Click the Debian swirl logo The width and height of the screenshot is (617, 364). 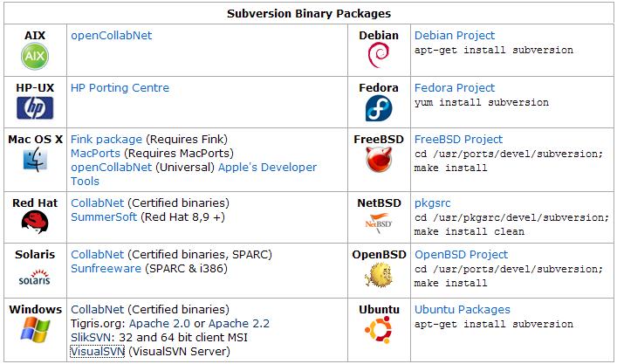(x=379, y=55)
